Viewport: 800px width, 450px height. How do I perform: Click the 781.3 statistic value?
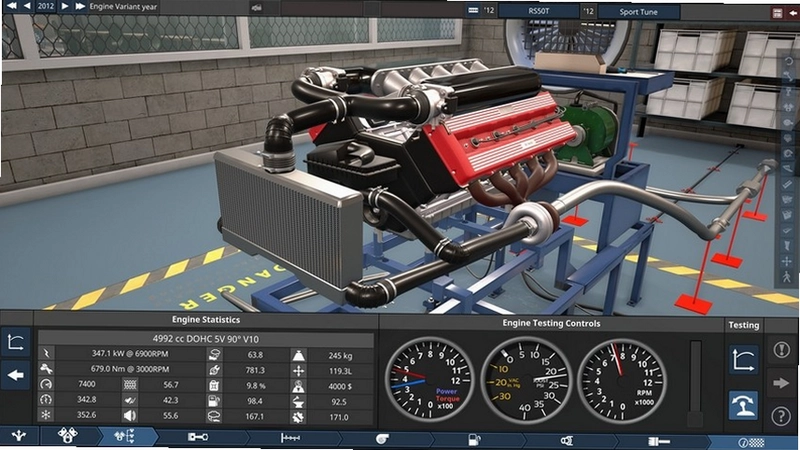point(255,370)
